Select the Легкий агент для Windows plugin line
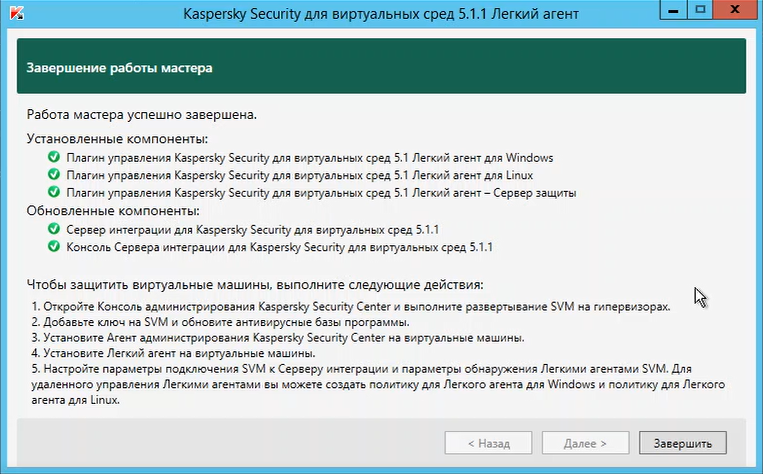 [309, 158]
